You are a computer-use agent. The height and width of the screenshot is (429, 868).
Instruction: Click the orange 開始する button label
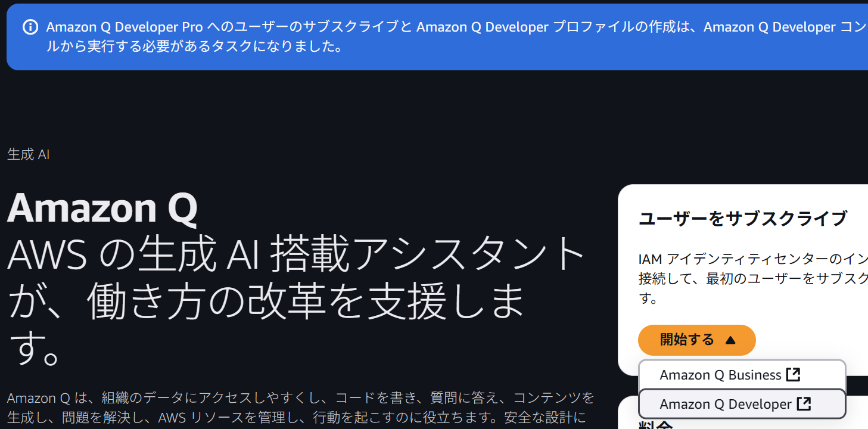[687, 340]
